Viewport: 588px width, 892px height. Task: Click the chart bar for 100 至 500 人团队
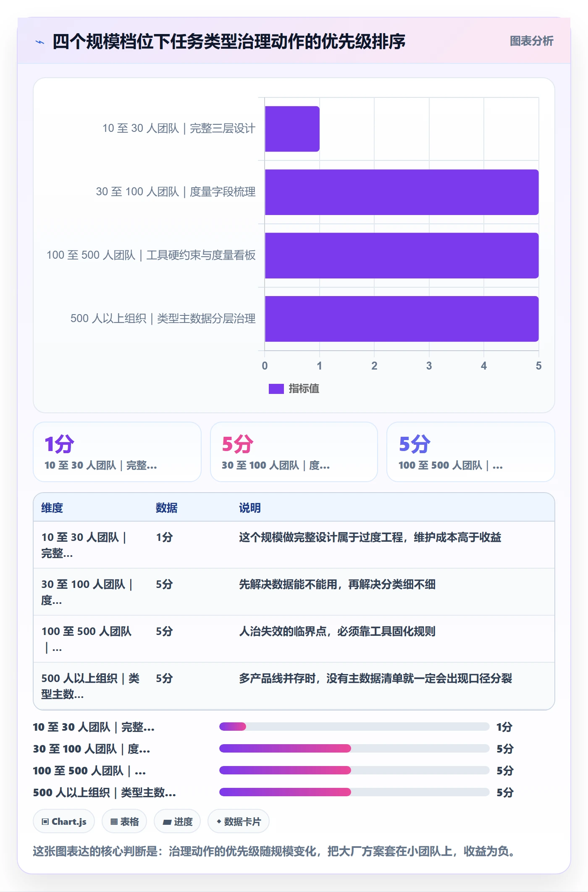[x=402, y=255]
